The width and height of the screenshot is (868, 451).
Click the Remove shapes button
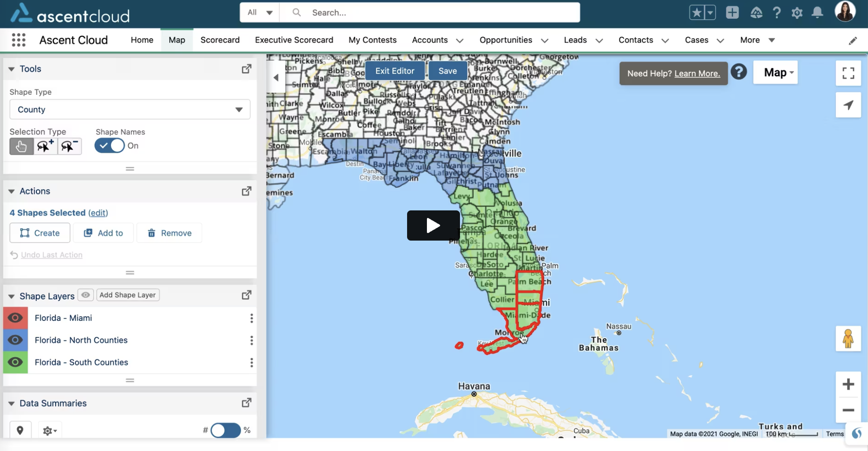(170, 233)
